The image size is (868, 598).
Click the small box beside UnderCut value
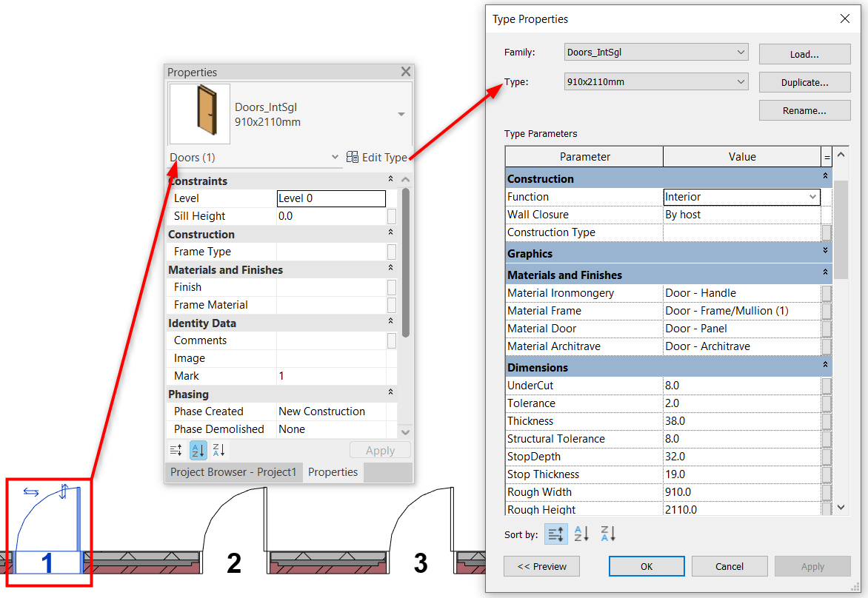click(x=827, y=386)
